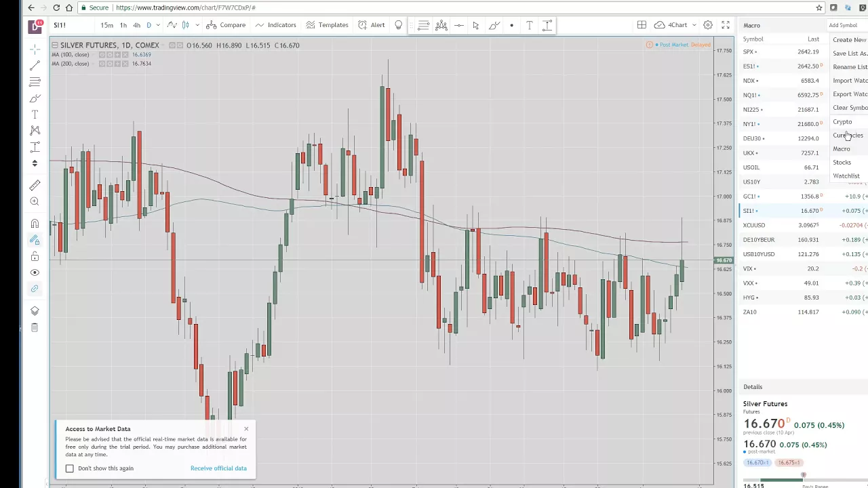Select the crosshair cursor tool
Screen dimensions: 868x488
point(35,49)
